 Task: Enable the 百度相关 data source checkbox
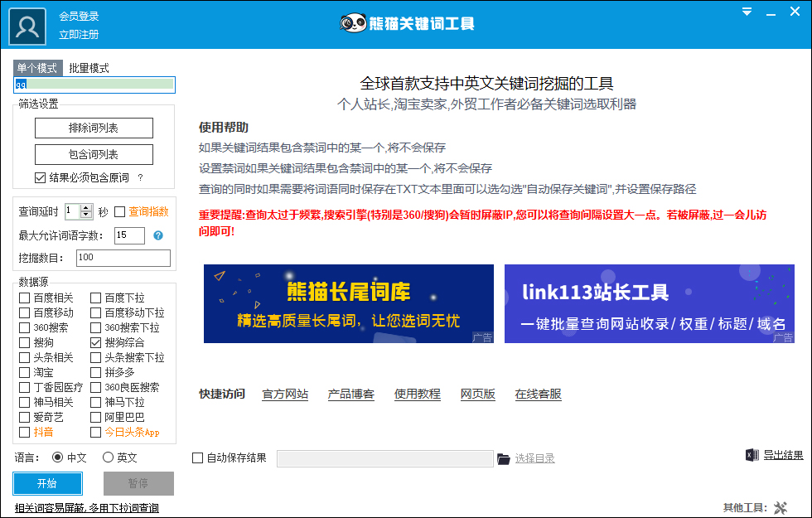coord(24,298)
